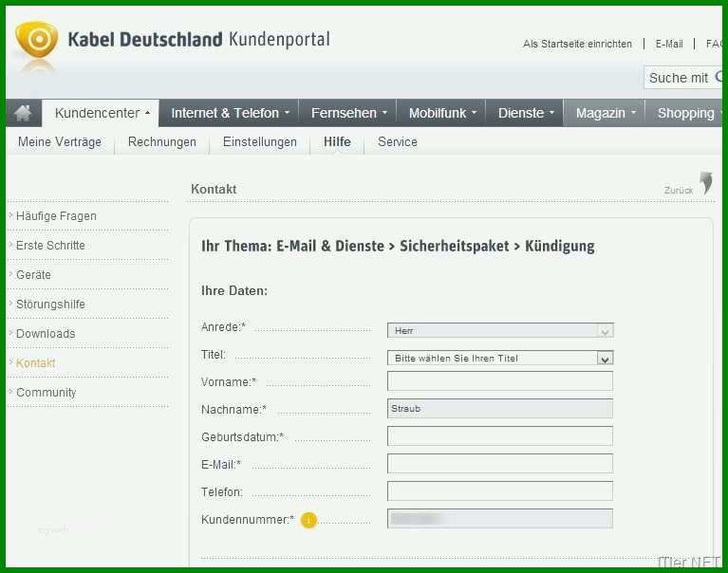Expand the Shopping menu
This screenshot has width=728, height=573.
686,113
